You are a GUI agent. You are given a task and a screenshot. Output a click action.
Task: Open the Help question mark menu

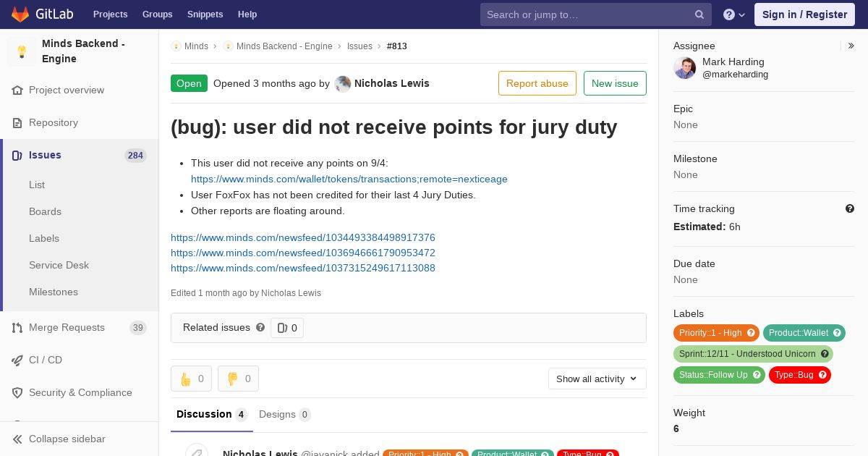pos(734,14)
